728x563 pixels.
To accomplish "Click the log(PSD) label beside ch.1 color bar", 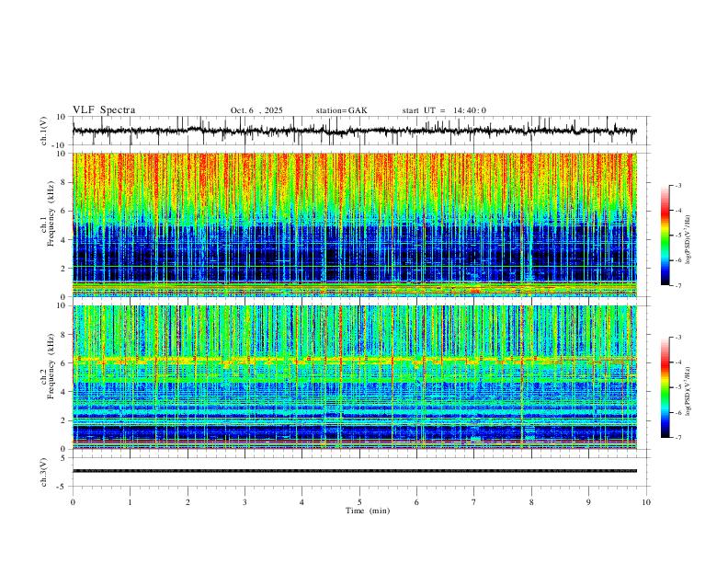I will coord(688,240).
